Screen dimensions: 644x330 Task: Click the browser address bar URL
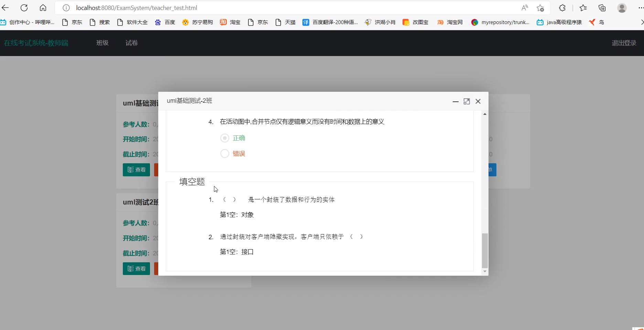click(x=137, y=8)
